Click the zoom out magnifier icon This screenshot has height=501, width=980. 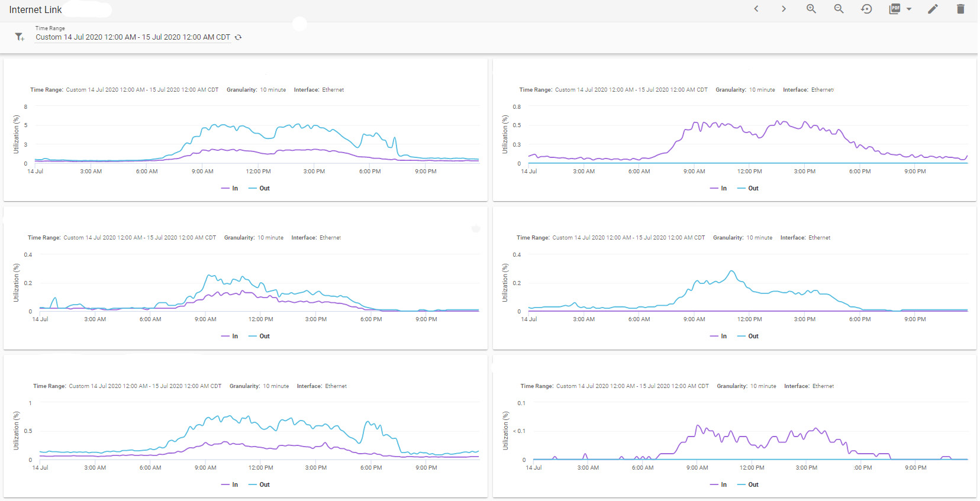pyautogui.click(x=839, y=9)
